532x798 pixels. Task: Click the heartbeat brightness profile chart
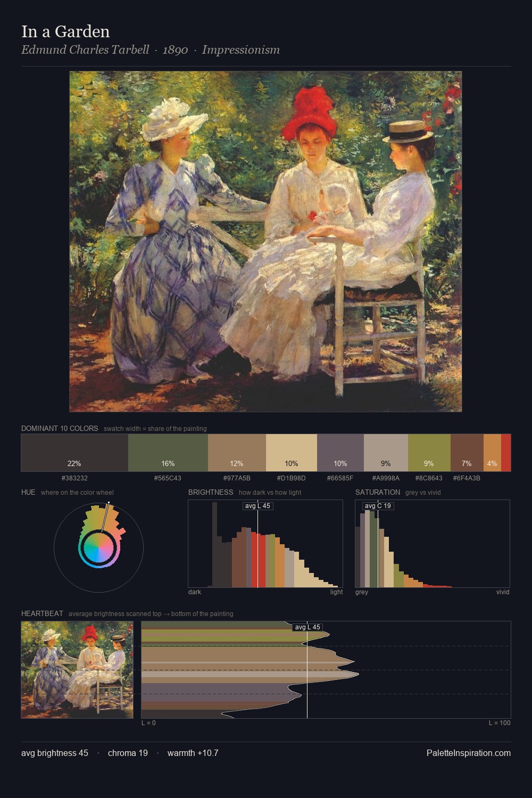point(326,670)
